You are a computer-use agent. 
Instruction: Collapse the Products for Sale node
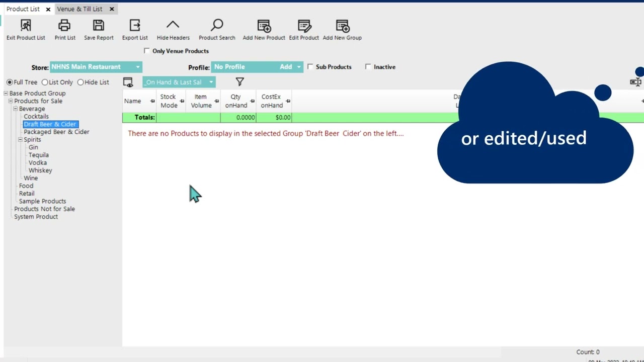click(11, 101)
